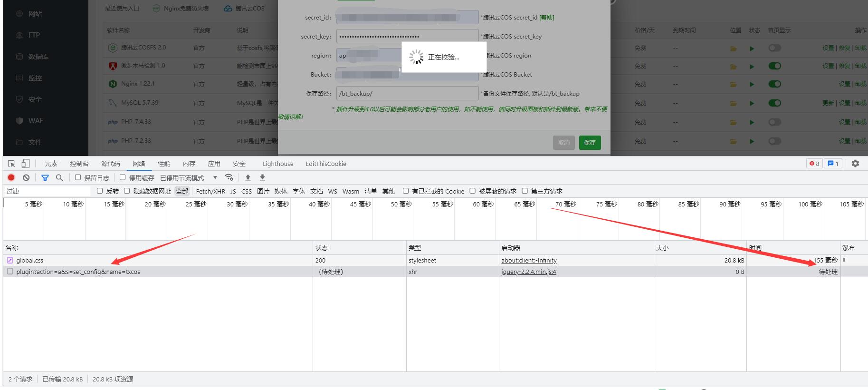The height and width of the screenshot is (390, 868).
Task: Click the 过滤 filter input field
Action: coord(48,191)
